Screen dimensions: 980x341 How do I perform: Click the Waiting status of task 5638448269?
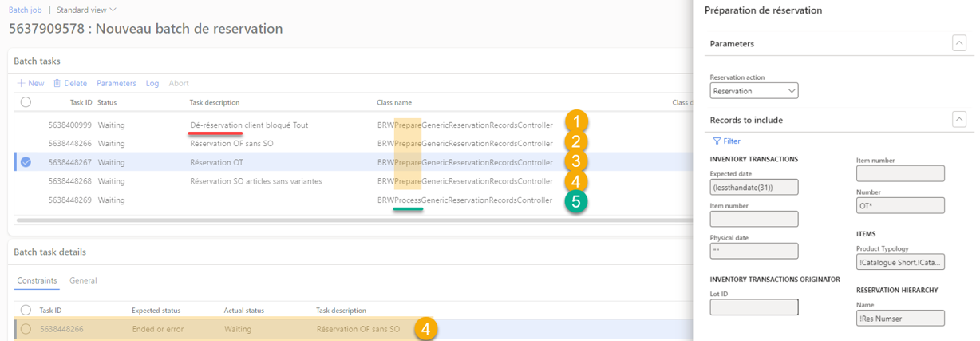coord(111,200)
